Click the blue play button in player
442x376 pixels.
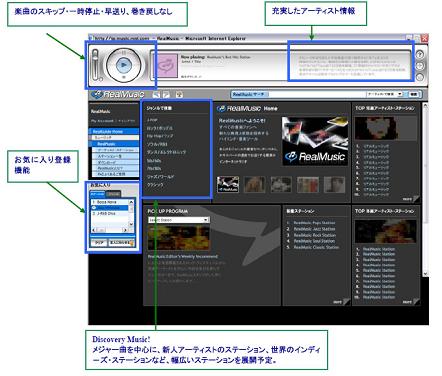click(123, 65)
